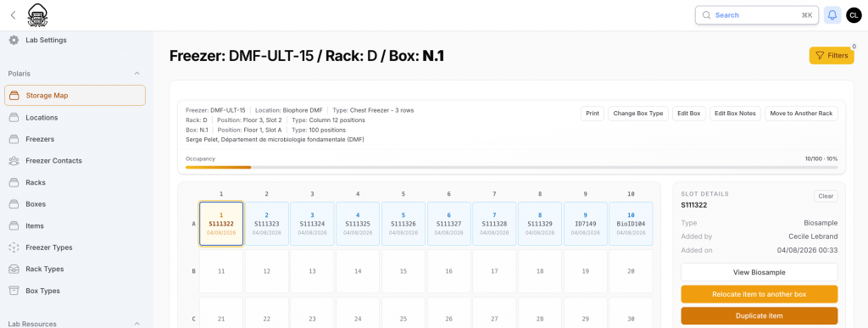This screenshot has height=328, width=868.
Task: Click the Serge Pelet owner line
Action: pyautogui.click(x=275, y=139)
